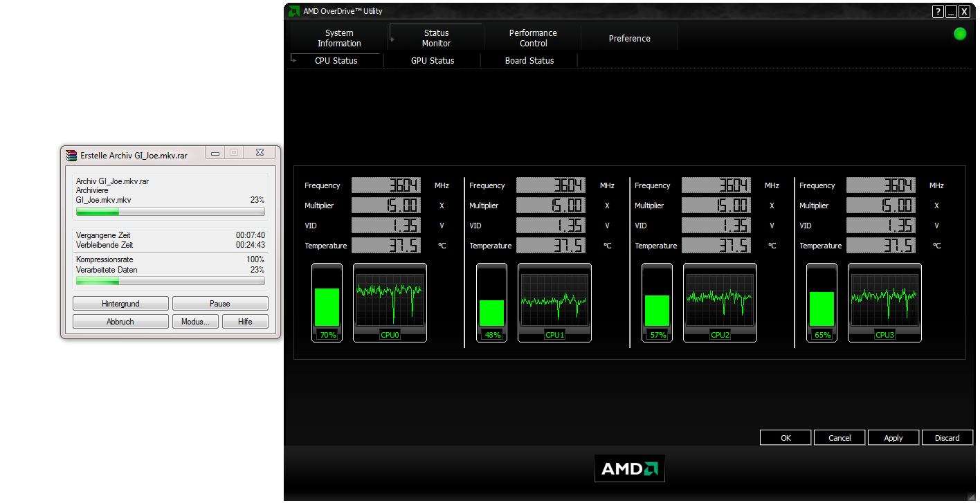Open help with the question mark button
Screen dimensions: 980x503
click(938, 11)
